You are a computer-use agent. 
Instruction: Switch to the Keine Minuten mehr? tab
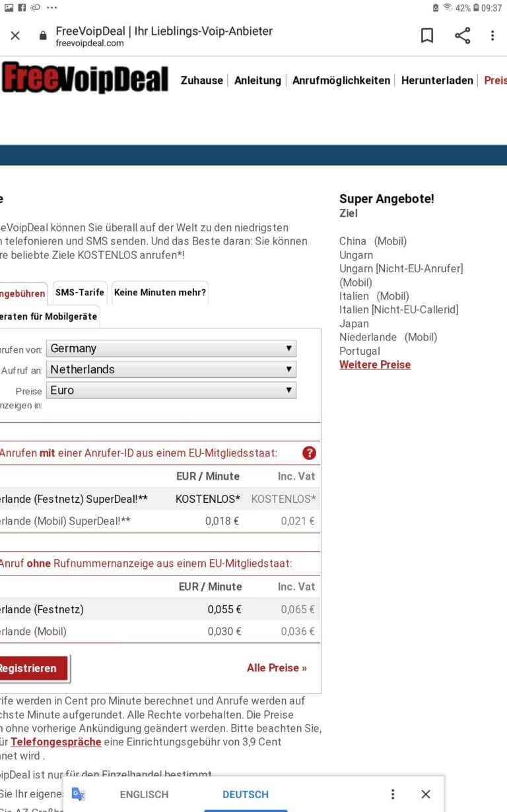tap(160, 292)
